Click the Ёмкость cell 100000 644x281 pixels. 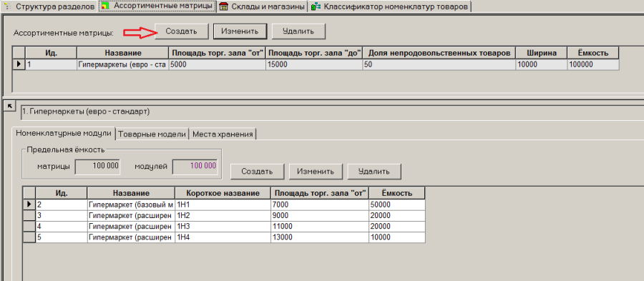point(592,64)
